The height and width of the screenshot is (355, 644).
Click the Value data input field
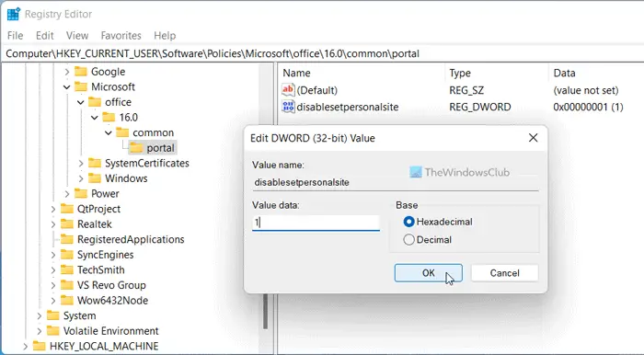point(316,223)
